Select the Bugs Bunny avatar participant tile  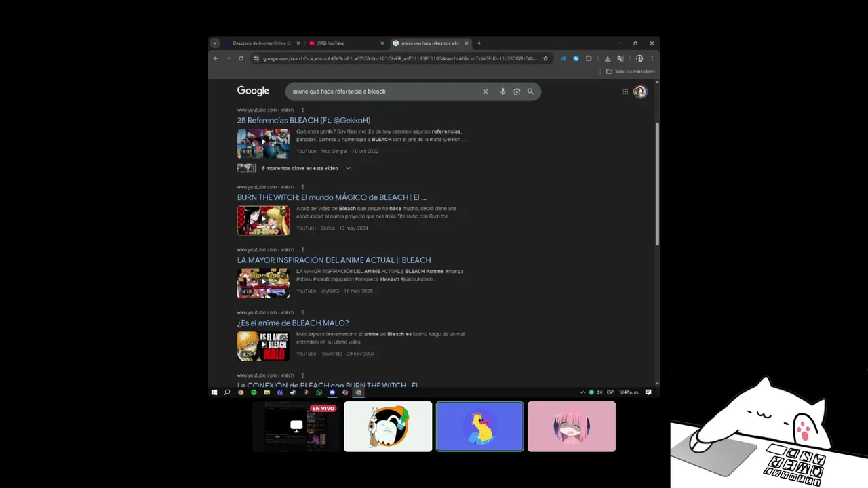(x=388, y=426)
